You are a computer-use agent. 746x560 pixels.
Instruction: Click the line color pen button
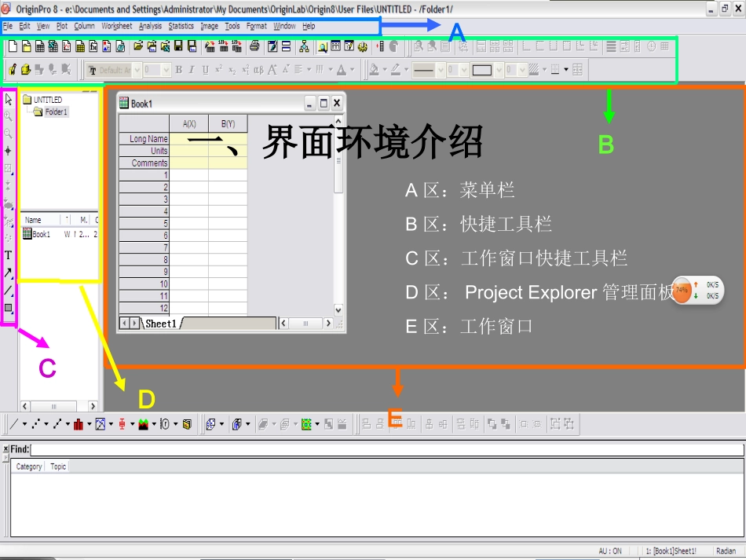point(396,70)
